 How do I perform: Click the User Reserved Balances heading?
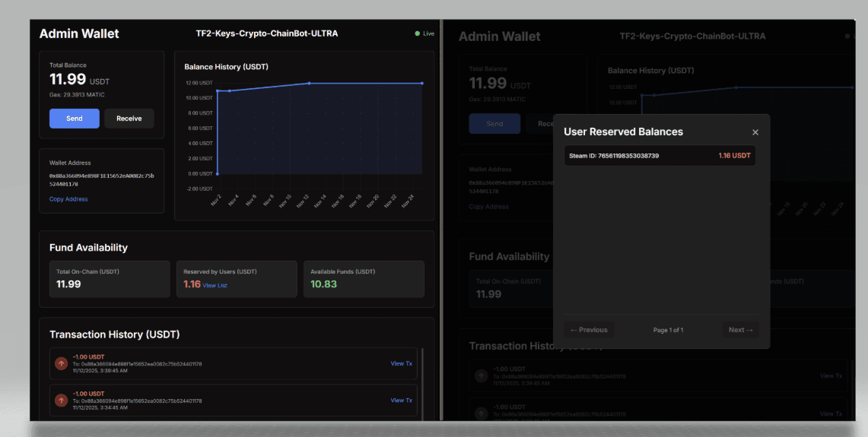[x=623, y=131]
